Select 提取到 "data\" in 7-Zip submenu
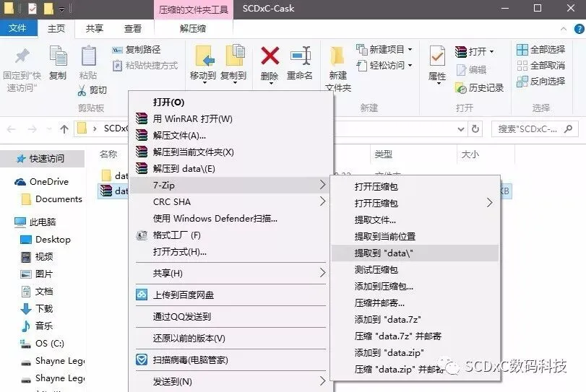This screenshot has width=586, height=392. point(415,253)
